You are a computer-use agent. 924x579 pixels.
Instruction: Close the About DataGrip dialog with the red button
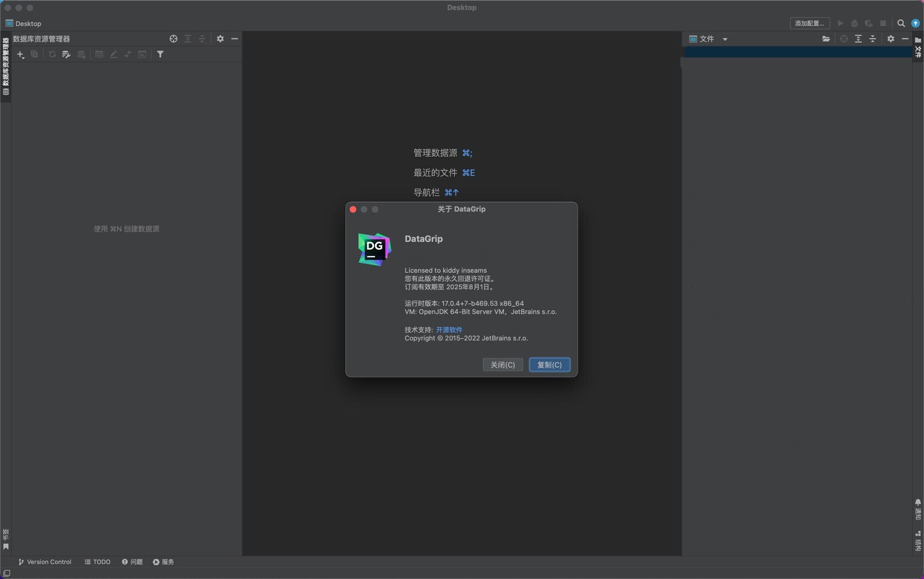pyautogui.click(x=353, y=209)
